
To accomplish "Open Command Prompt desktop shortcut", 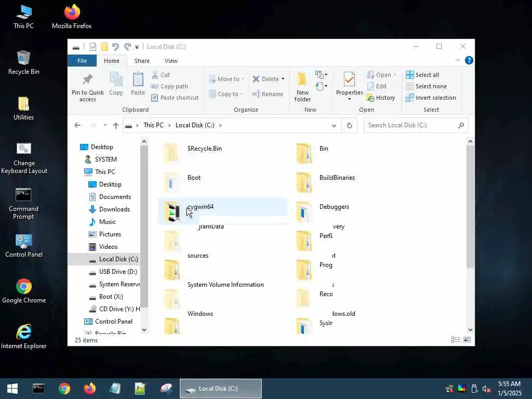I will [x=24, y=204].
